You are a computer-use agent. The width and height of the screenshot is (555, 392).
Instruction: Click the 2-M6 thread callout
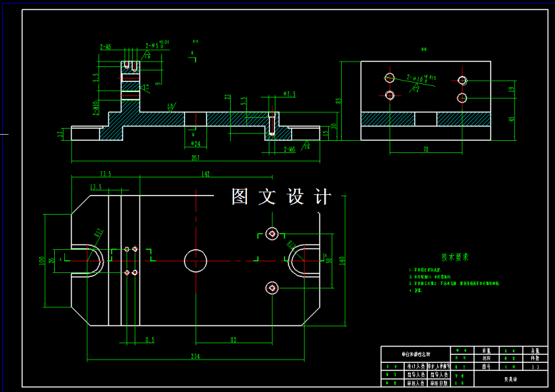289,150
